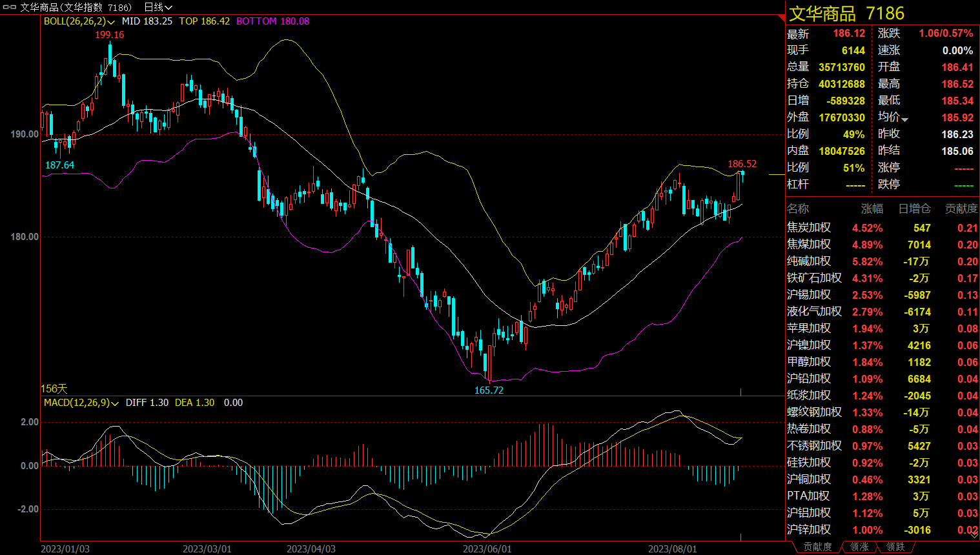
Task: Click the 最新 price value 186.12
Action: click(x=849, y=34)
